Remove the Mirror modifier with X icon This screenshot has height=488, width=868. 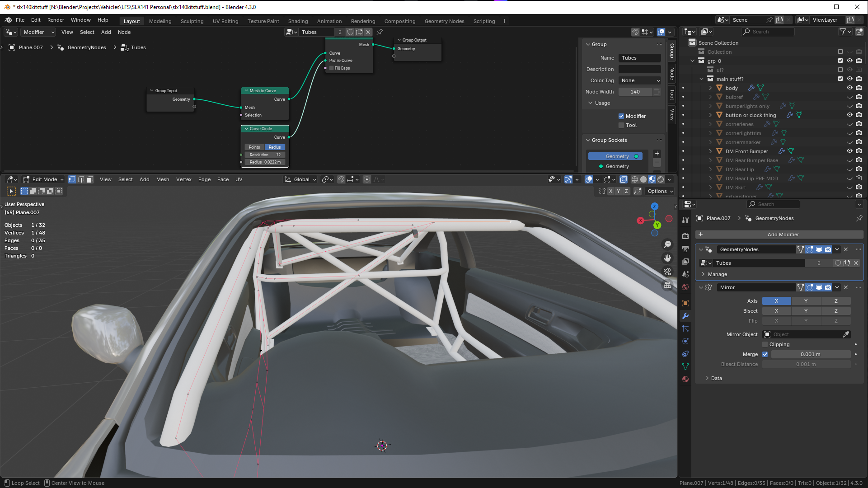846,287
